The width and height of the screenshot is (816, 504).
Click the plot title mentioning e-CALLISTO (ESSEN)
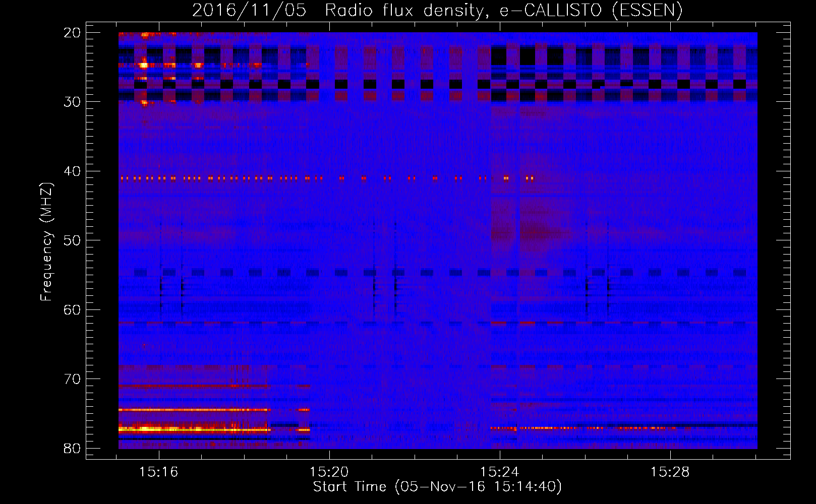[x=437, y=10]
